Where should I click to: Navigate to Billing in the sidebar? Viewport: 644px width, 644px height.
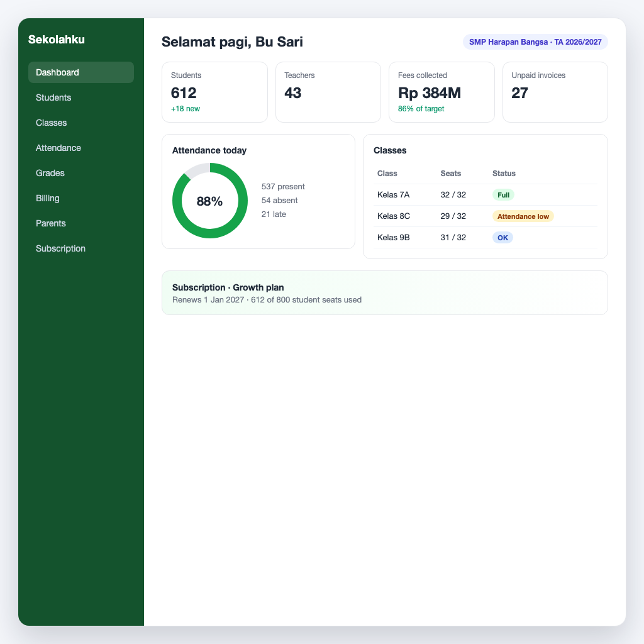[81, 198]
